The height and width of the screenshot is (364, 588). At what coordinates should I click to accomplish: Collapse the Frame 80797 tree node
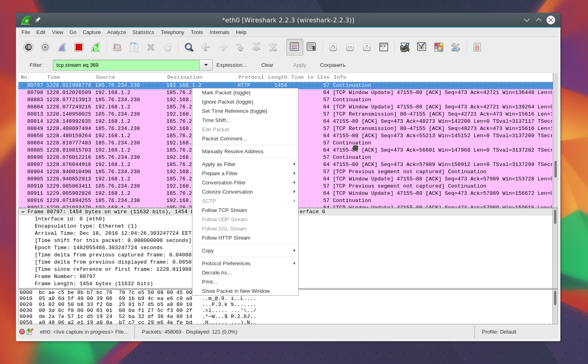23,212
